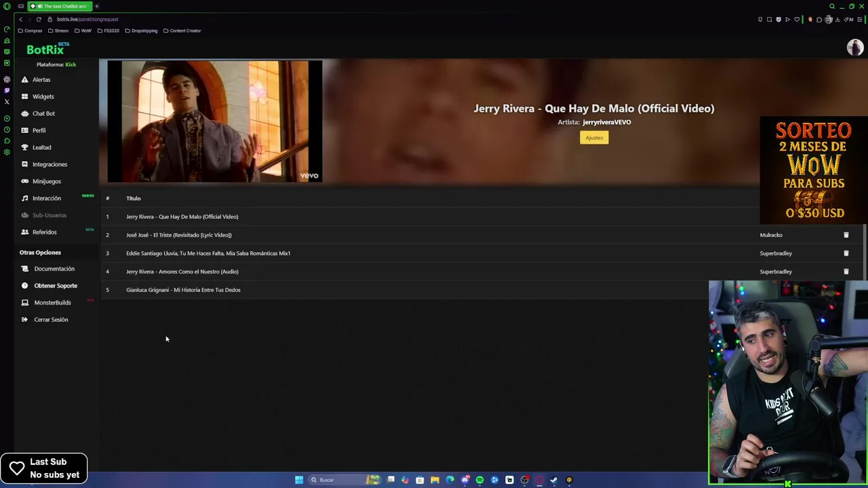Delete the song requested by Mulracko

846,235
